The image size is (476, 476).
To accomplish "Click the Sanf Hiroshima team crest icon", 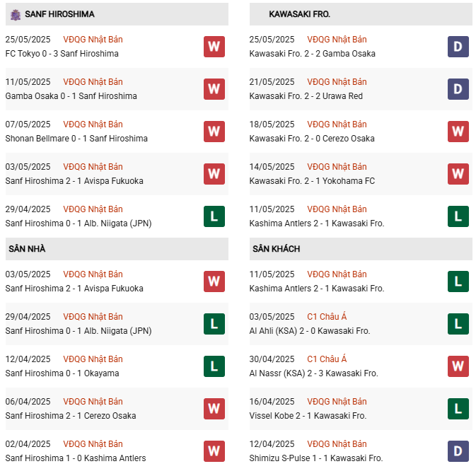I will pos(15,14).
